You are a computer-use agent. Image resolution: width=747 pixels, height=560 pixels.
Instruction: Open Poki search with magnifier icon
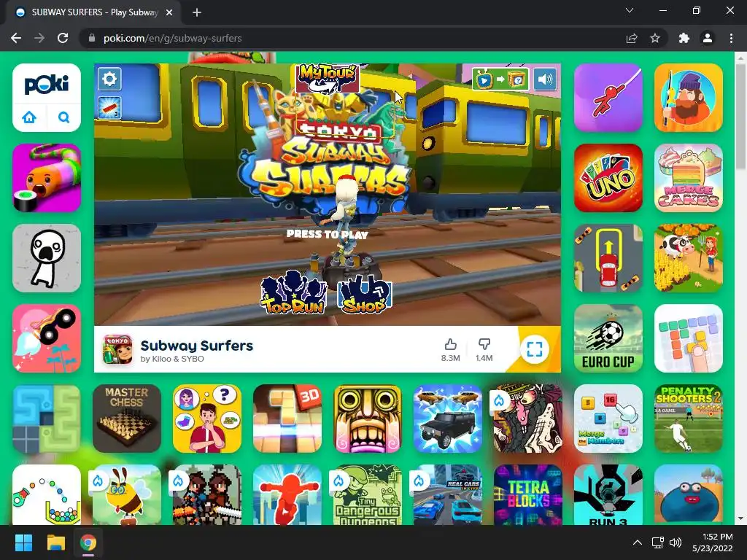pyautogui.click(x=64, y=117)
